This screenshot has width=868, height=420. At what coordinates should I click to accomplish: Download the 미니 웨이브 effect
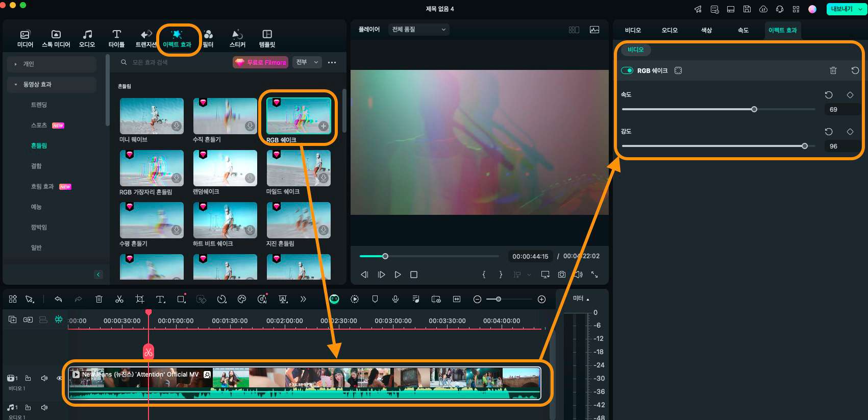177,126
